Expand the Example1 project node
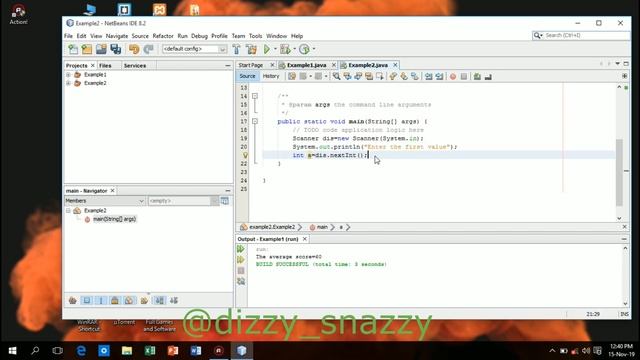 pos(68,75)
